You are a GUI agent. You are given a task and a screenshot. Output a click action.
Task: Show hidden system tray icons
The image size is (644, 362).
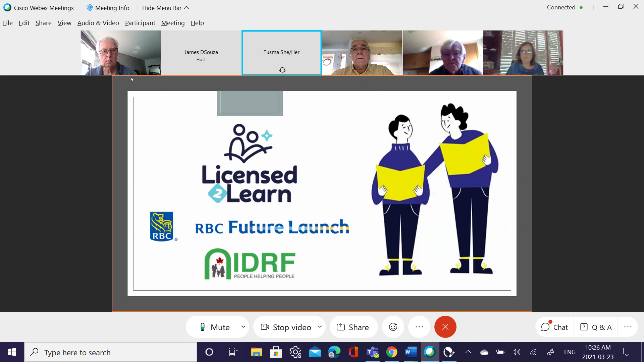coord(468,352)
